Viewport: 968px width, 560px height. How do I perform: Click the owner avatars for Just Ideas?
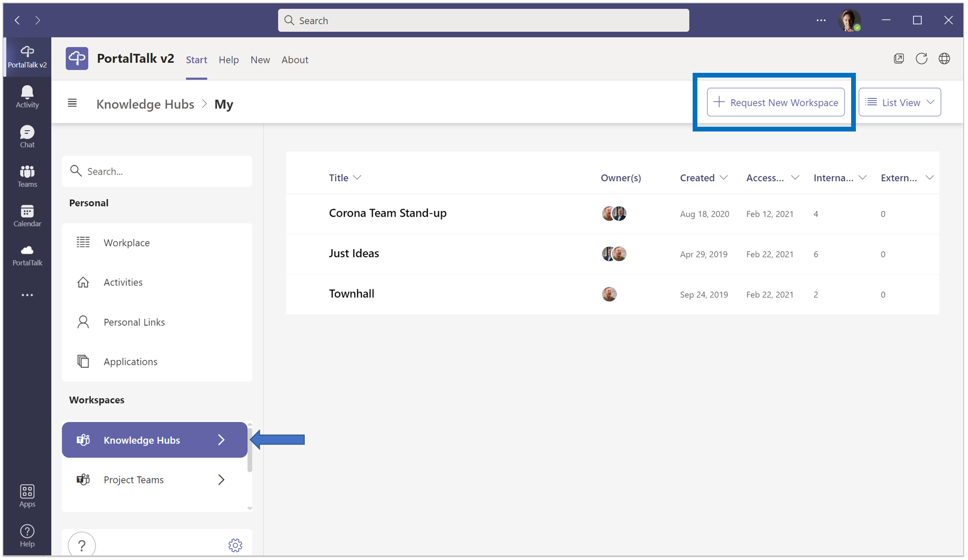[614, 254]
